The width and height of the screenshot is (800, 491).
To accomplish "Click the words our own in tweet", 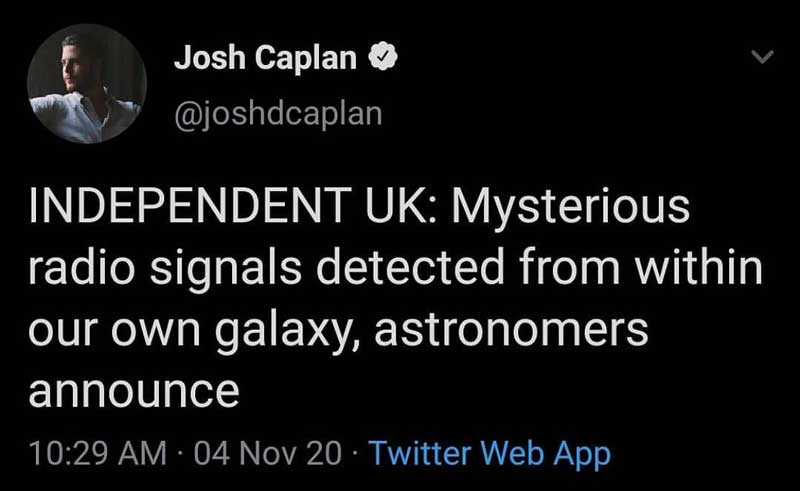I will (117, 330).
